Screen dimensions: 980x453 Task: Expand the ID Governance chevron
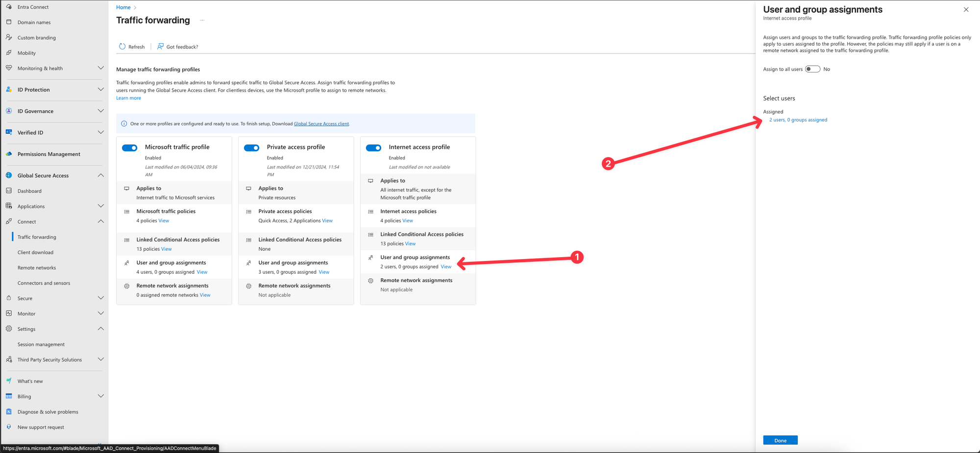[100, 111]
